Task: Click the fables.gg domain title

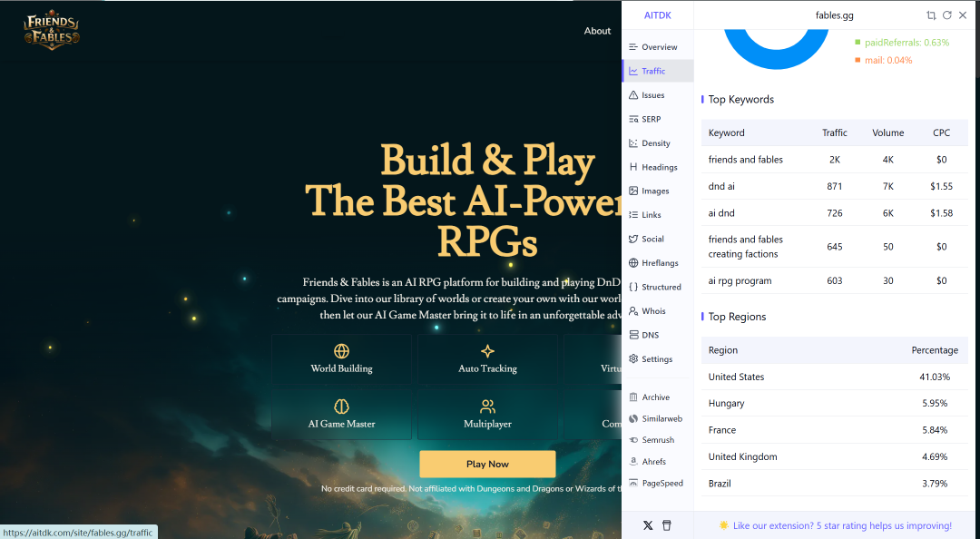Action: tap(835, 15)
